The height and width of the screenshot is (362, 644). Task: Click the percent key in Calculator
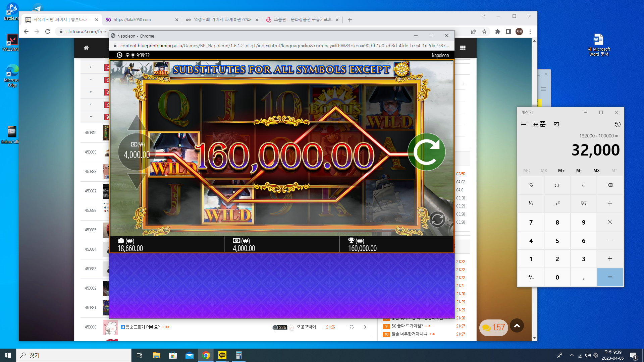531,185
